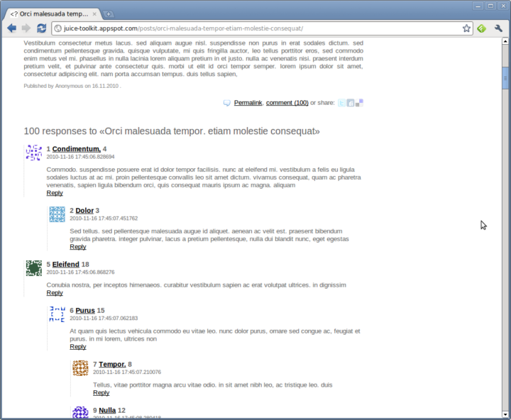Click timestamp 2010-11-16 17:45:07.210076
The width and height of the screenshot is (511, 420).
(127, 372)
